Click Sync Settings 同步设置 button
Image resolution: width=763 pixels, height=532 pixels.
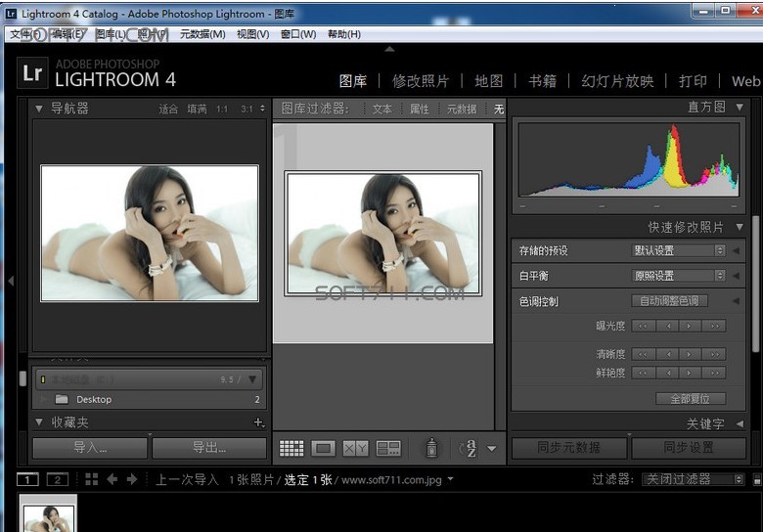click(689, 447)
